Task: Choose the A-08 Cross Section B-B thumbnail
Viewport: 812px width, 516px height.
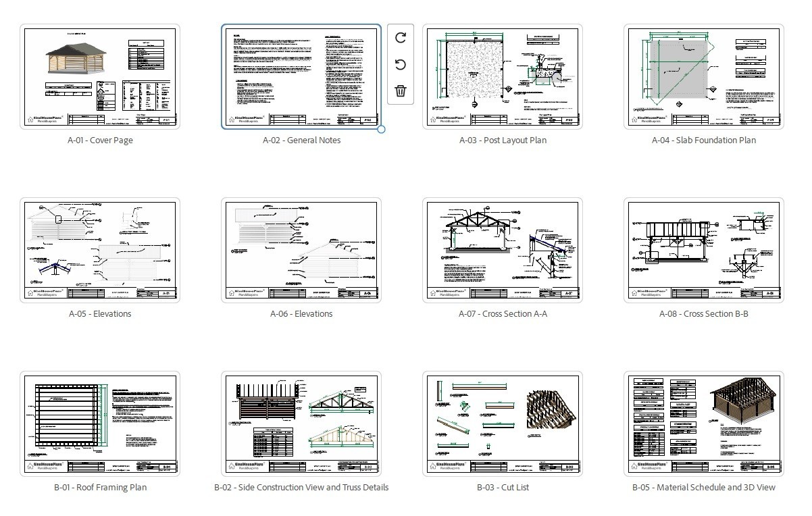Action: [x=704, y=250]
